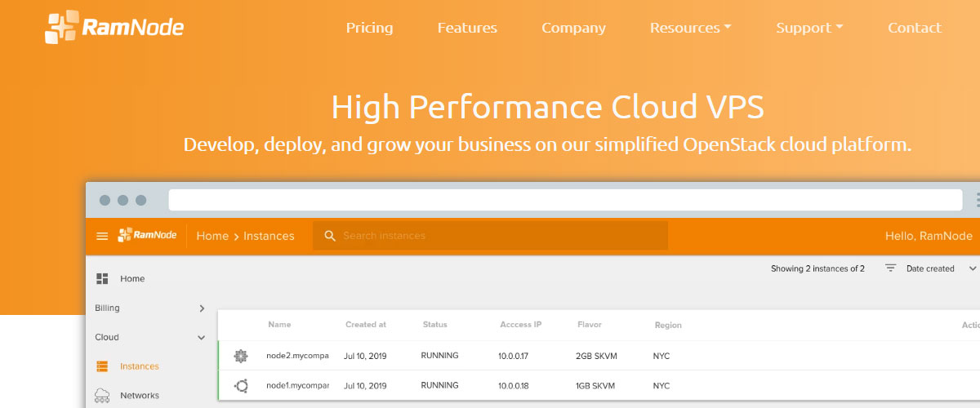Viewport: 980px width, 408px height.
Task: Click the Instances server icon in sidebar
Action: 102,366
